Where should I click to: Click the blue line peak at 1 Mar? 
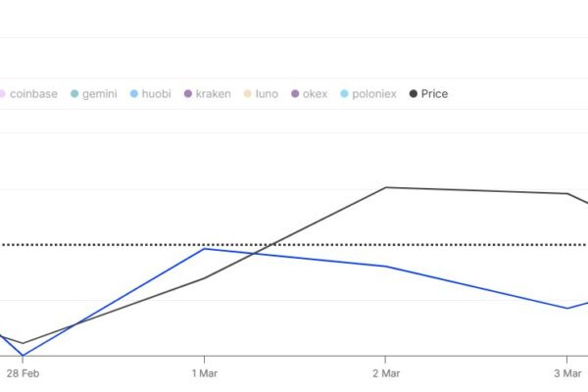[x=205, y=249]
